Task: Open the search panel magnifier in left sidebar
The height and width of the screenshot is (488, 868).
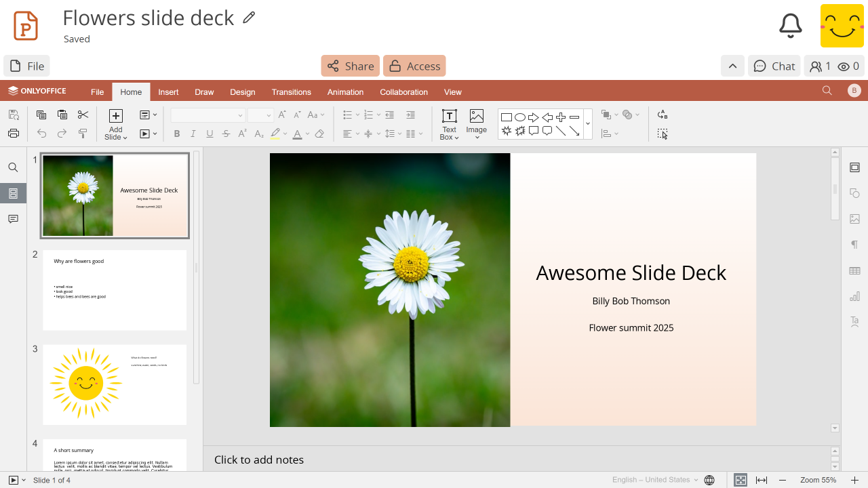Action: coord(13,167)
